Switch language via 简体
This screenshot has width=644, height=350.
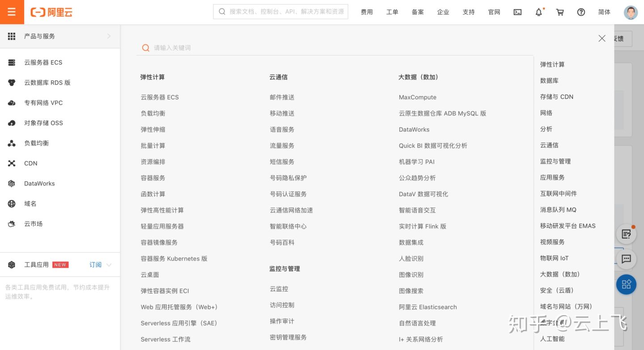[x=604, y=12]
